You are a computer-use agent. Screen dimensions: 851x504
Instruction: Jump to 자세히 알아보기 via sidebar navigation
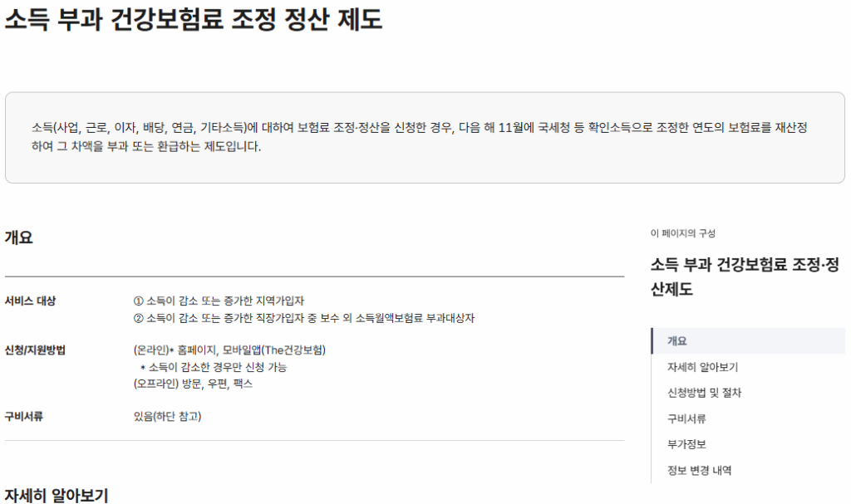coord(702,367)
